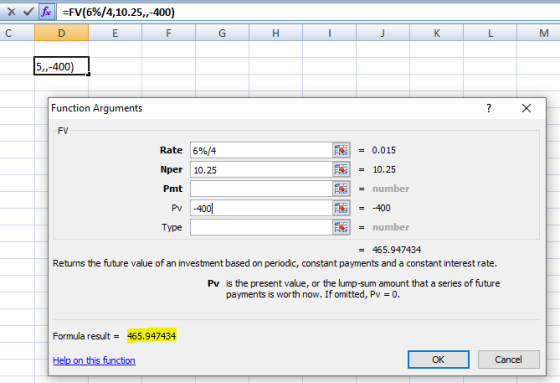Select column J header
Screen dimensions: 560x383
[x=383, y=33]
